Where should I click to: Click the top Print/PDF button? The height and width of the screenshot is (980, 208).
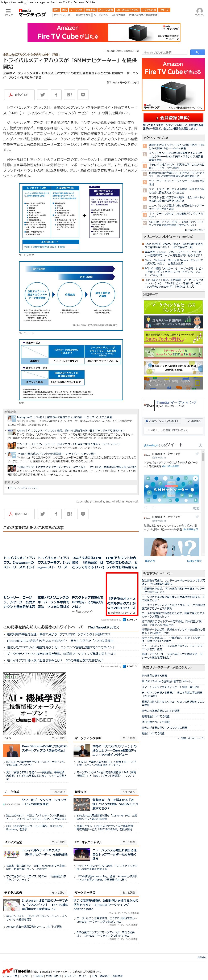[x=19, y=95]
